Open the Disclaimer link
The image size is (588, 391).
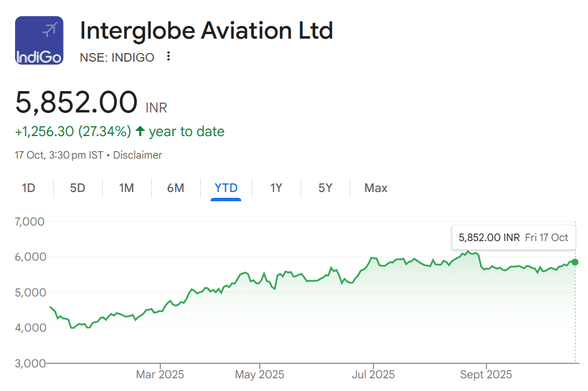pyautogui.click(x=137, y=155)
